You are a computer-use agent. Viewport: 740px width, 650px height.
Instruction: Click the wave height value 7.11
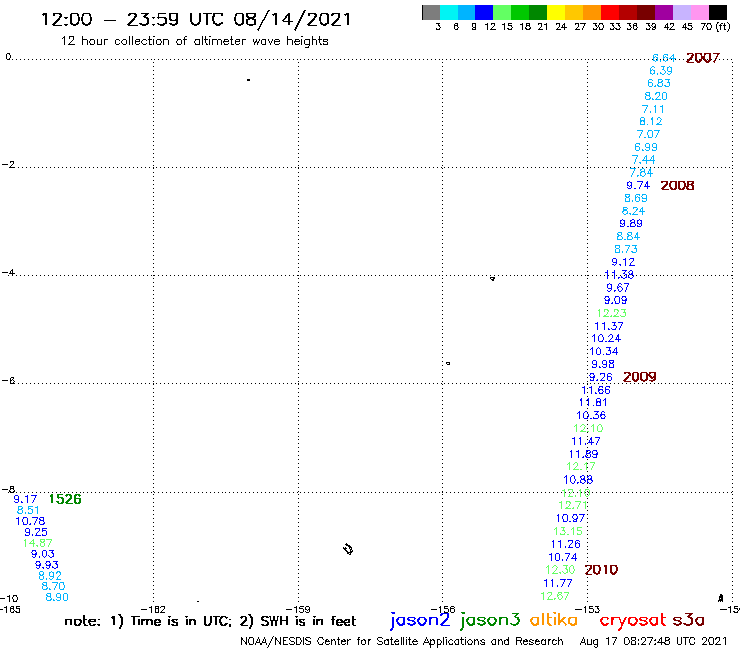click(653, 109)
